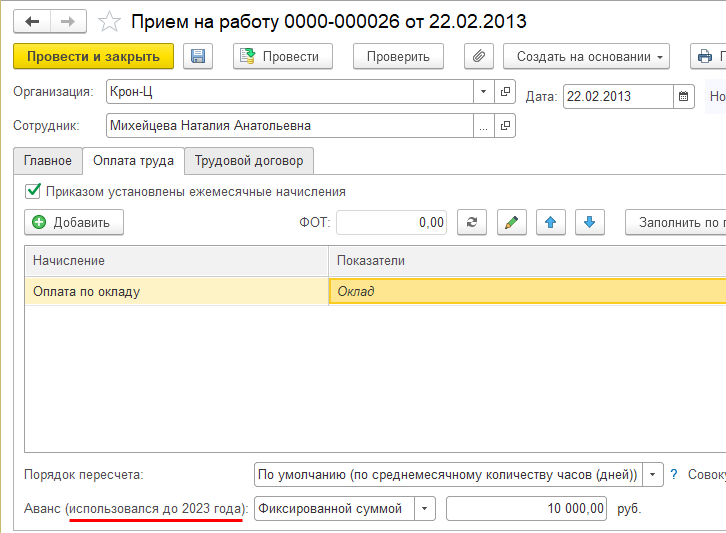This screenshot has width=726, height=533.
Task: Open calendar picker for Дата field
Action: coord(684,97)
